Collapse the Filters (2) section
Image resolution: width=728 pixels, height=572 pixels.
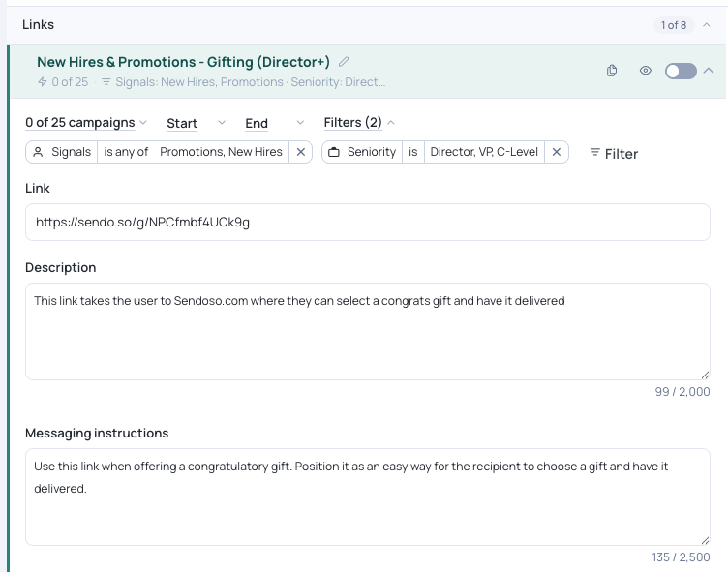(x=359, y=123)
